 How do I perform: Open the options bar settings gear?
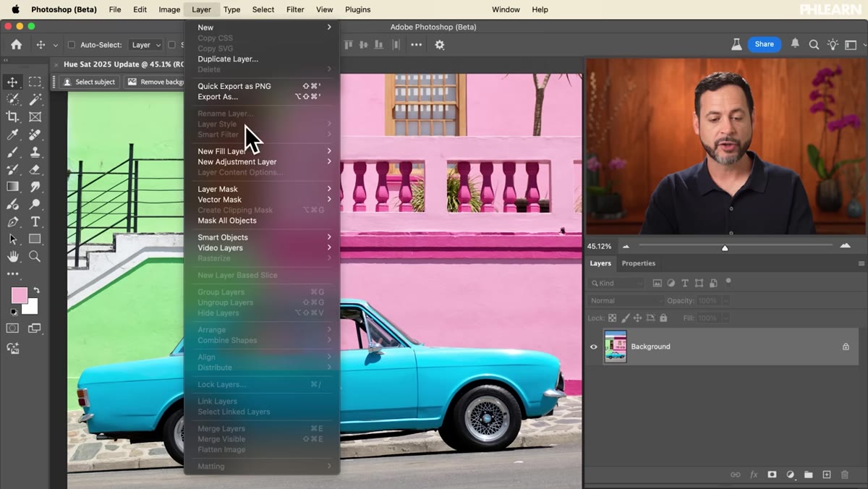(440, 45)
